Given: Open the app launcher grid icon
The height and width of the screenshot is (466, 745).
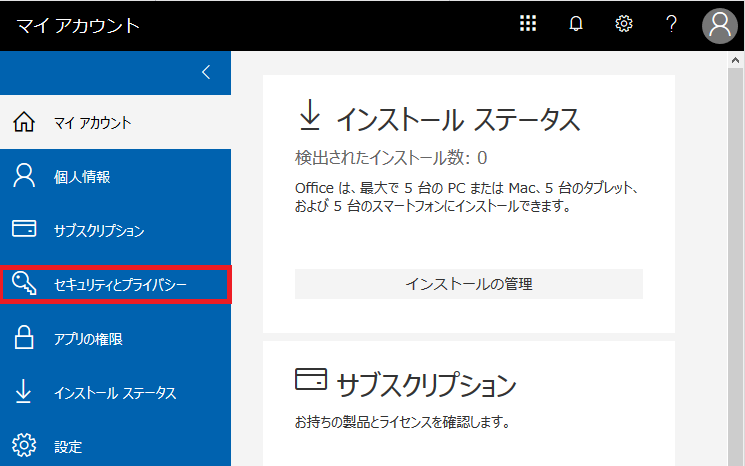Looking at the screenshot, I should [528, 25].
